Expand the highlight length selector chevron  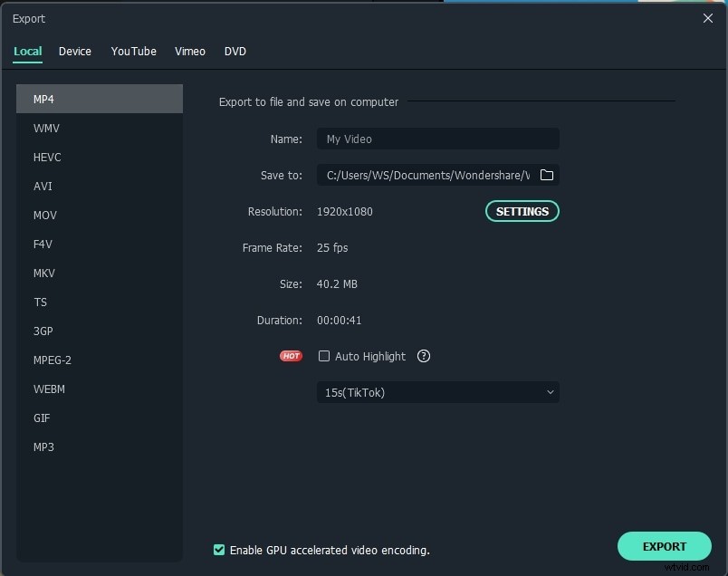click(550, 392)
